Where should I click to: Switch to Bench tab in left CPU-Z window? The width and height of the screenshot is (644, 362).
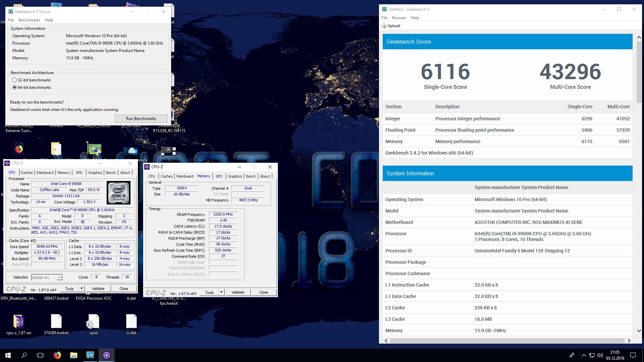point(111,173)
